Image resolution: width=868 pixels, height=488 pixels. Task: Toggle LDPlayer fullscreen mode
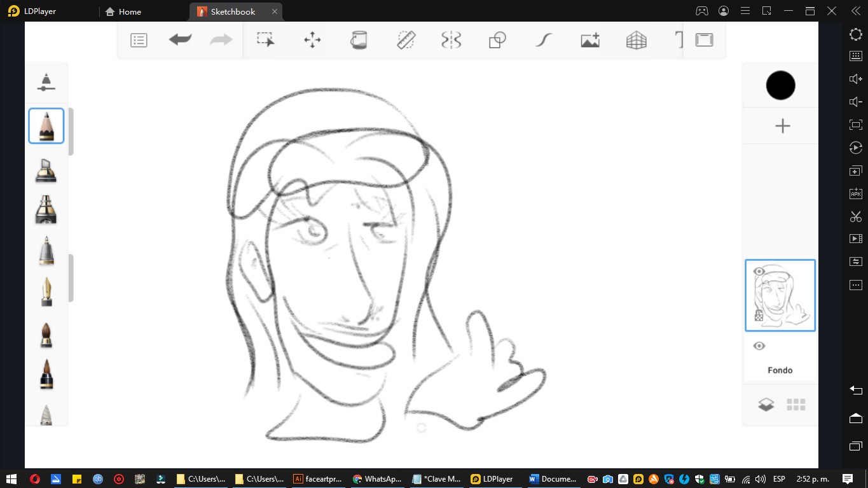[x=856, y=125]
